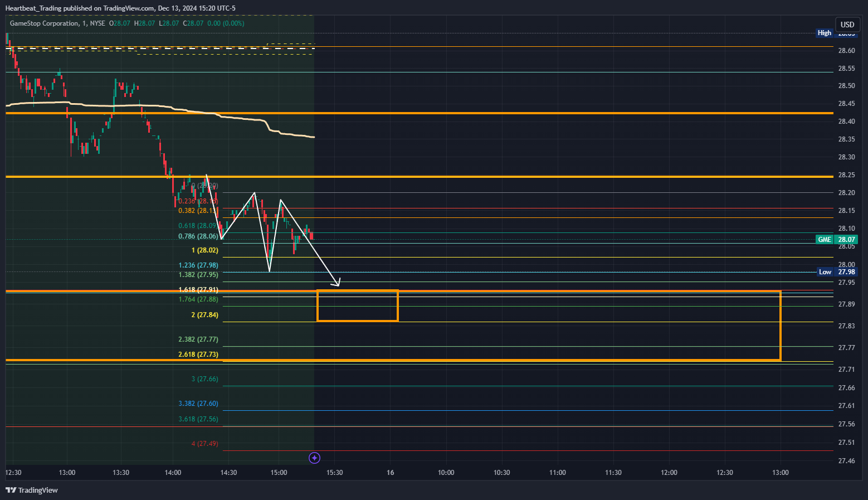The height and width of the screenshot is (500, 868).
Task: Select the GME 28.07 price label
Action: tap(836, 239)
